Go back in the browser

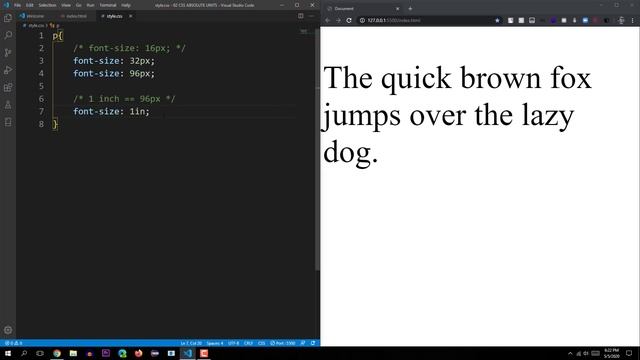(327, 20)
